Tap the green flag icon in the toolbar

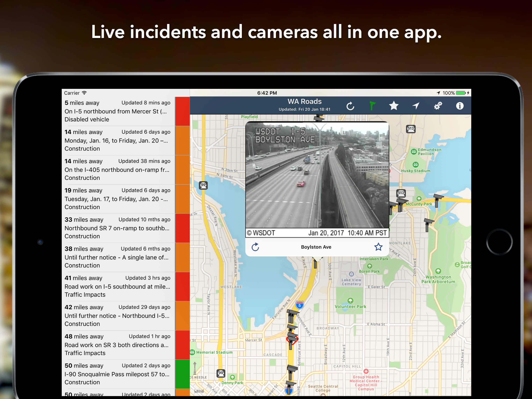pos(372,106)
